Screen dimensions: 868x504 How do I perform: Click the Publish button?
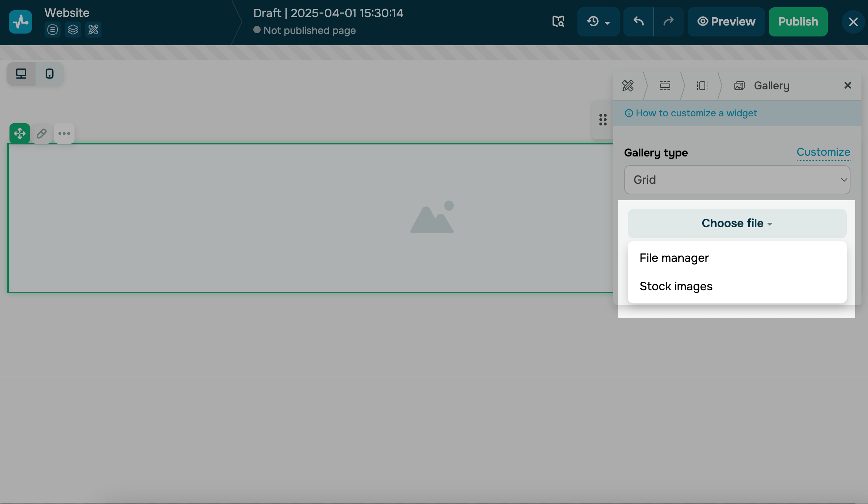tap(798, 22)
